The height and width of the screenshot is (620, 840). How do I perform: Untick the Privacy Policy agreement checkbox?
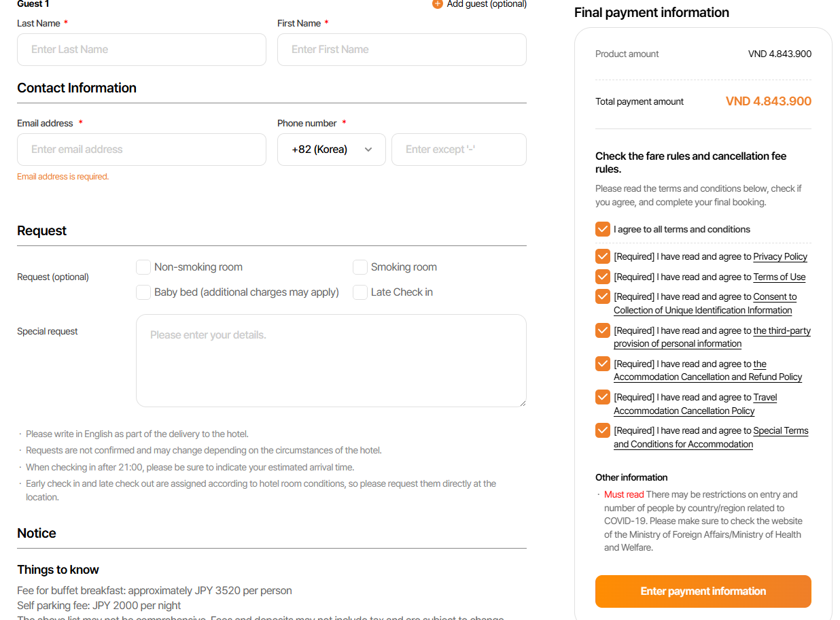coord(603,256)
